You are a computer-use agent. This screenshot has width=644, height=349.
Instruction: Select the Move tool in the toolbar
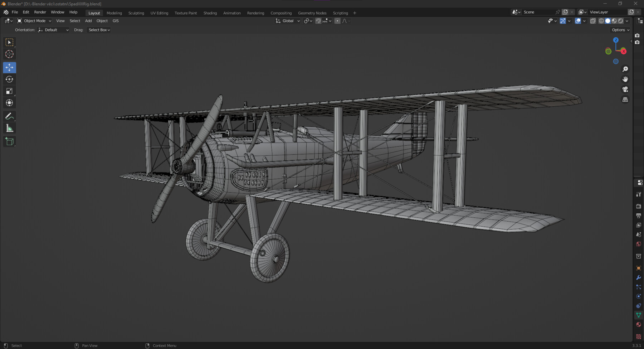coord(9,67)
